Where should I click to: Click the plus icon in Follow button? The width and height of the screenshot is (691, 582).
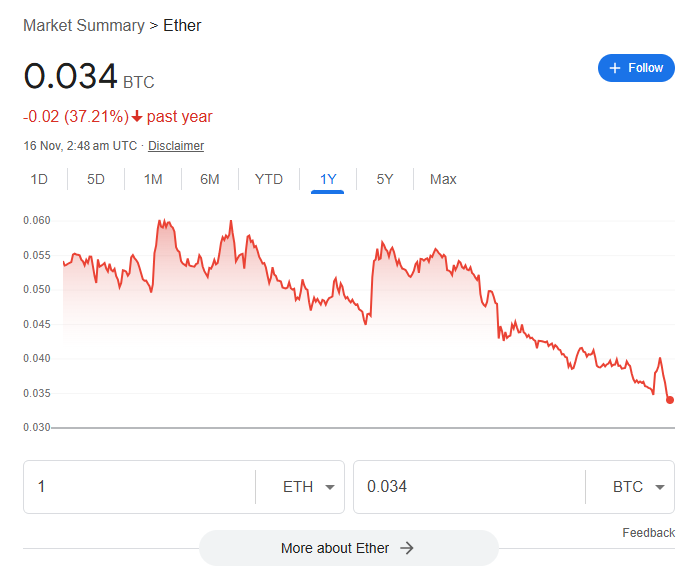coord(615,68)
